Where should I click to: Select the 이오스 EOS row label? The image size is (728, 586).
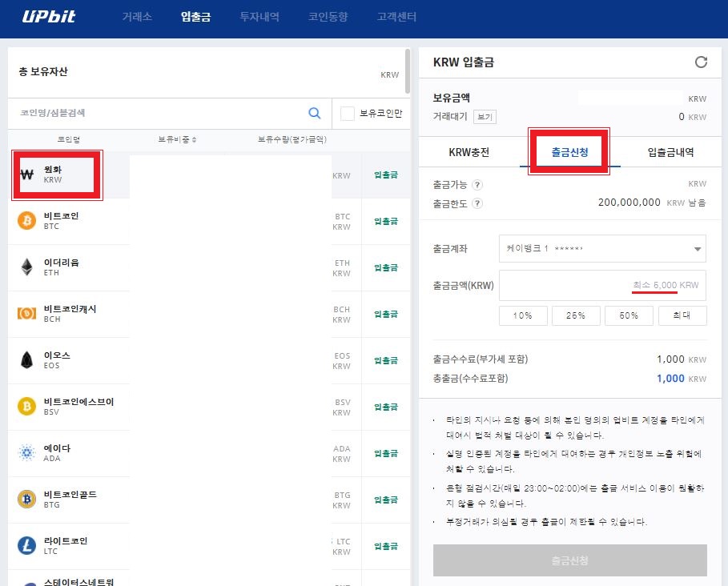(x=57, y=360)
